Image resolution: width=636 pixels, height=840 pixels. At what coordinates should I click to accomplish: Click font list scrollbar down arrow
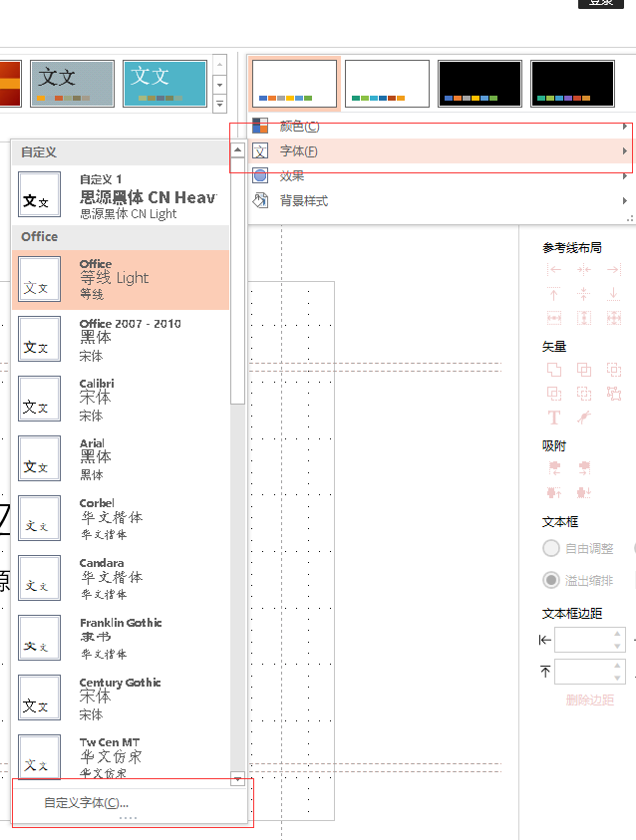pyautogui.click(x=238, y=779)
